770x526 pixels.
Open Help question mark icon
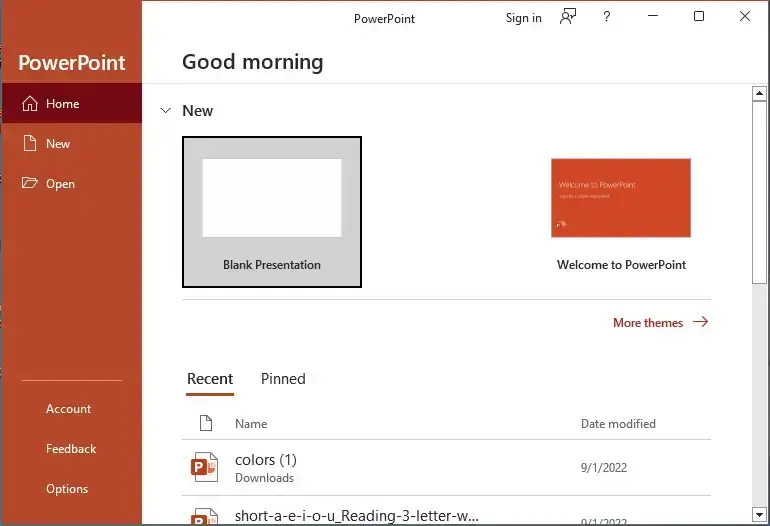click(606, 17)
